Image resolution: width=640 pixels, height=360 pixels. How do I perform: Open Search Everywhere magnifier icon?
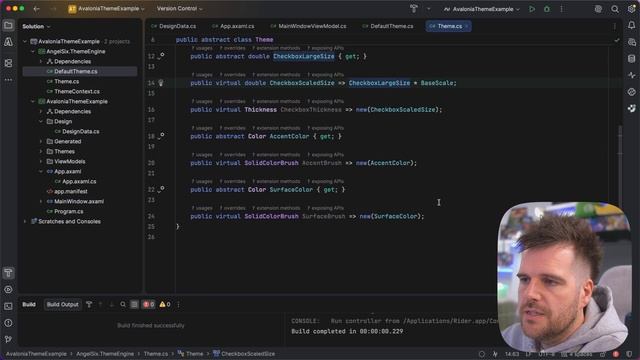[x=615, y=9]
